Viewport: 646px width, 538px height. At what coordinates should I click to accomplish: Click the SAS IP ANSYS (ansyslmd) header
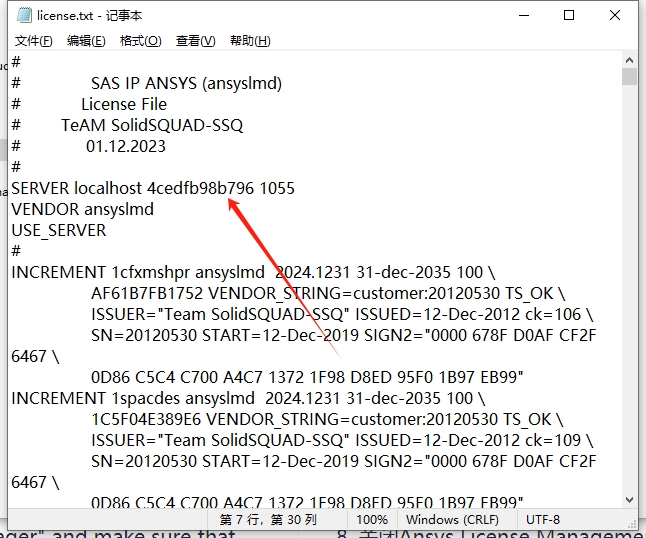186,83
